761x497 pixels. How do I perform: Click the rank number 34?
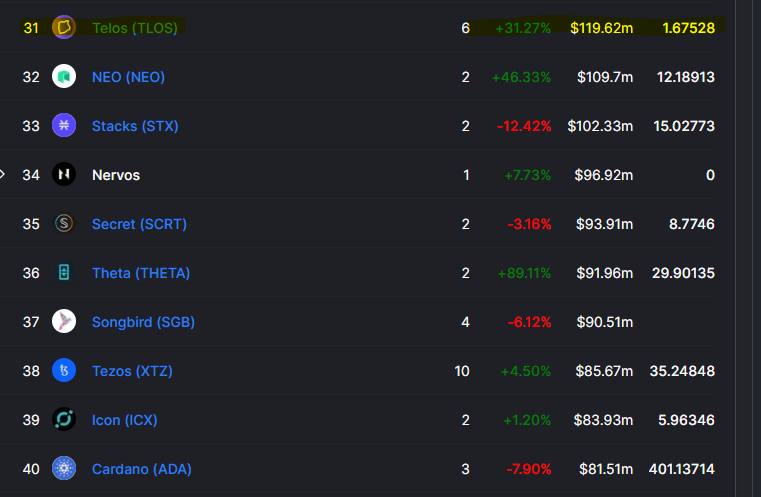point(31,175)
